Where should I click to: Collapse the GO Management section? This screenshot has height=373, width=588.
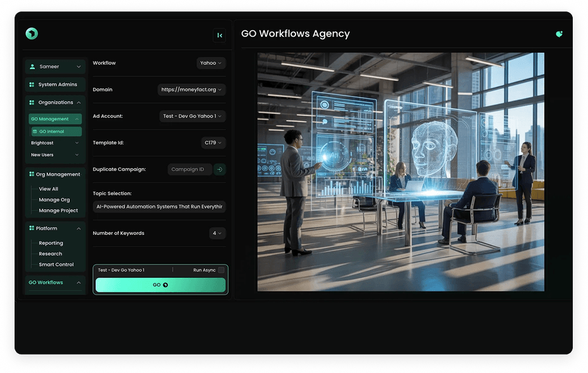[77, 119]
